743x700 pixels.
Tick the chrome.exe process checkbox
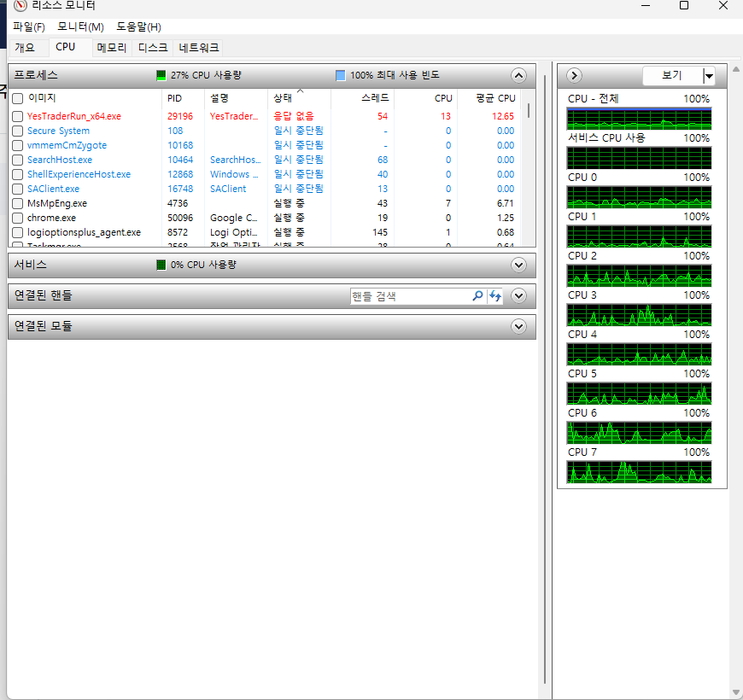click(18, 218)
